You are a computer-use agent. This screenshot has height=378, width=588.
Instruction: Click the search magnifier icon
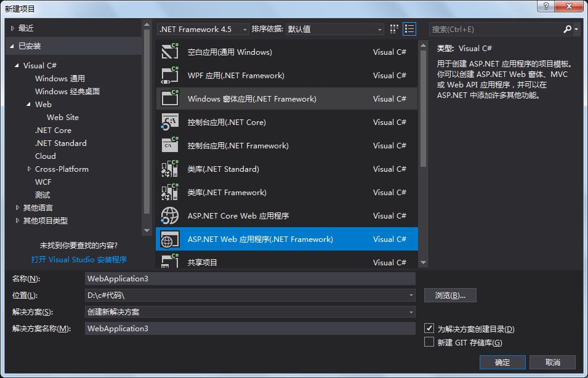coord(568,29)
